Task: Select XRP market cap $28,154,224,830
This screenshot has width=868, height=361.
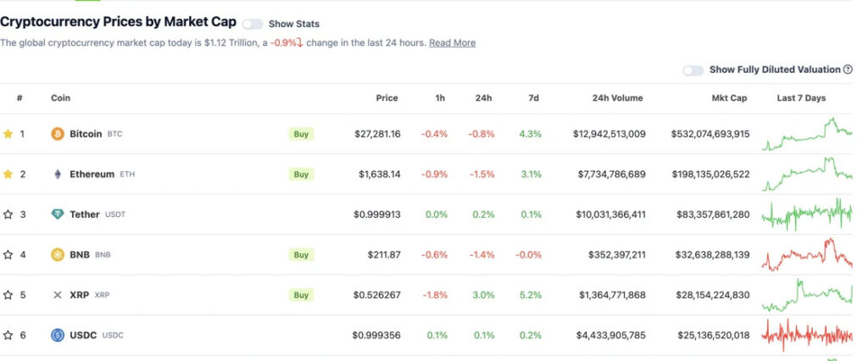Action: [713, 295]
